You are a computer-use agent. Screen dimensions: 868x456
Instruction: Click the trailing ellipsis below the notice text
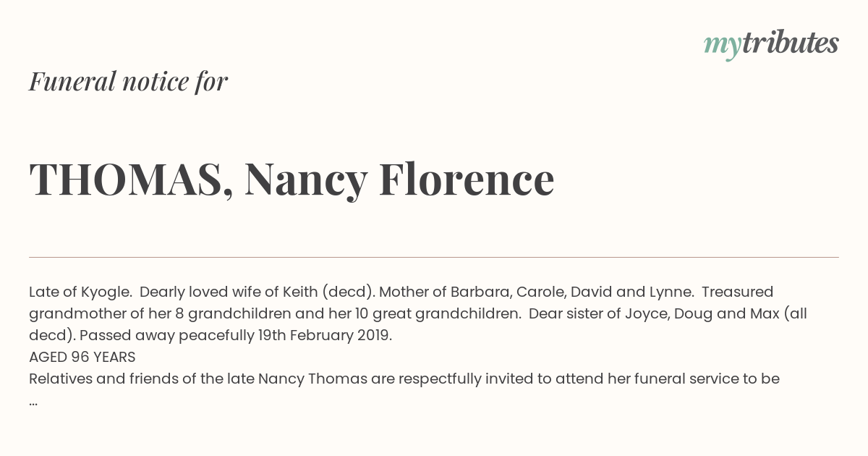click(33, 400)
